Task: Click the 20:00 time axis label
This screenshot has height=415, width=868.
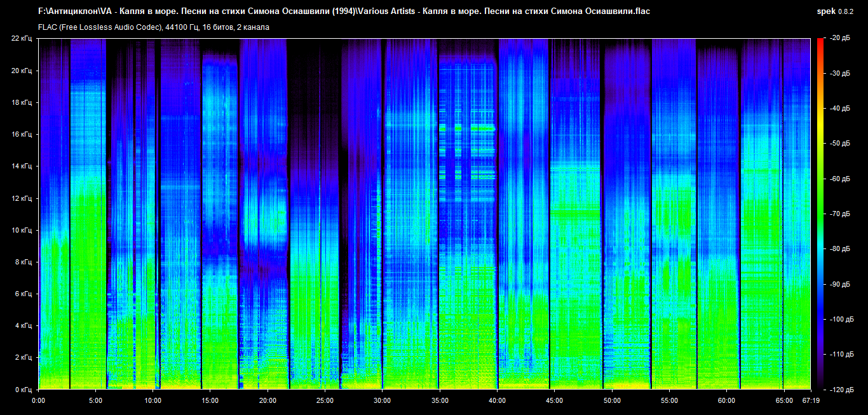Action: (x=268, y=400)
